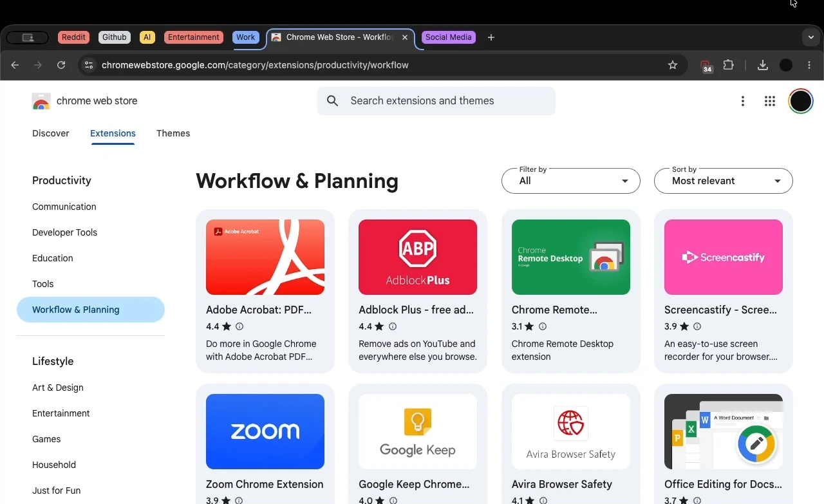The height and width of the screenshot is (504, 824).
Task: Open the Google apps grid
Action: [x=770, y=101]
